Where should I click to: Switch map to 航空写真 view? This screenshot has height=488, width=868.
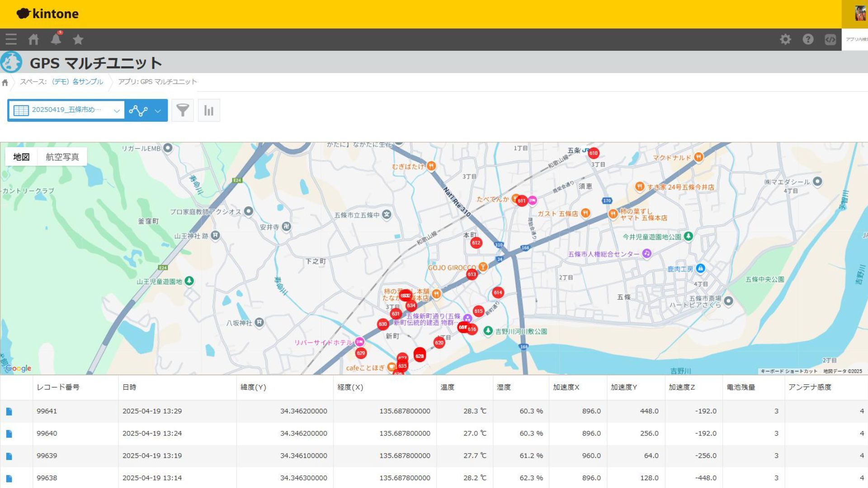62,157
